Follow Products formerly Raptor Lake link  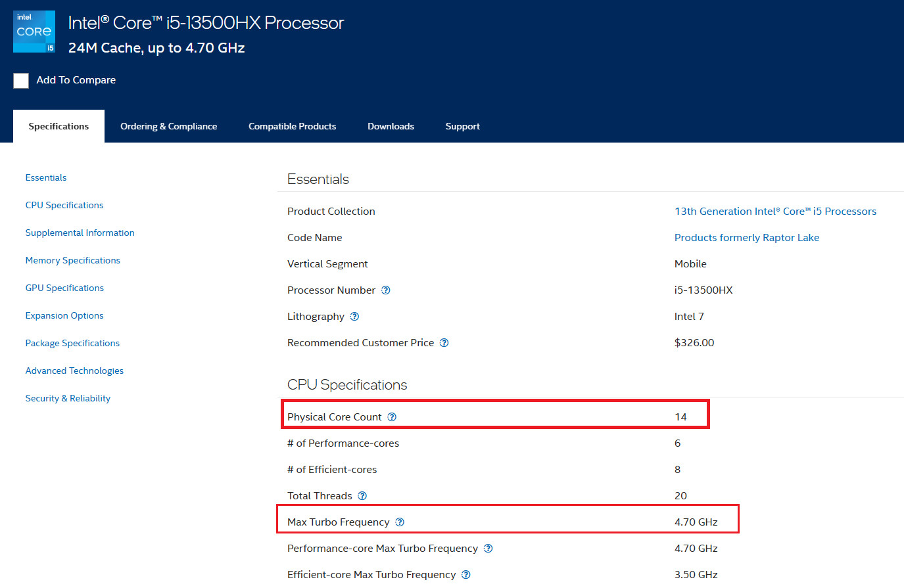747,238
